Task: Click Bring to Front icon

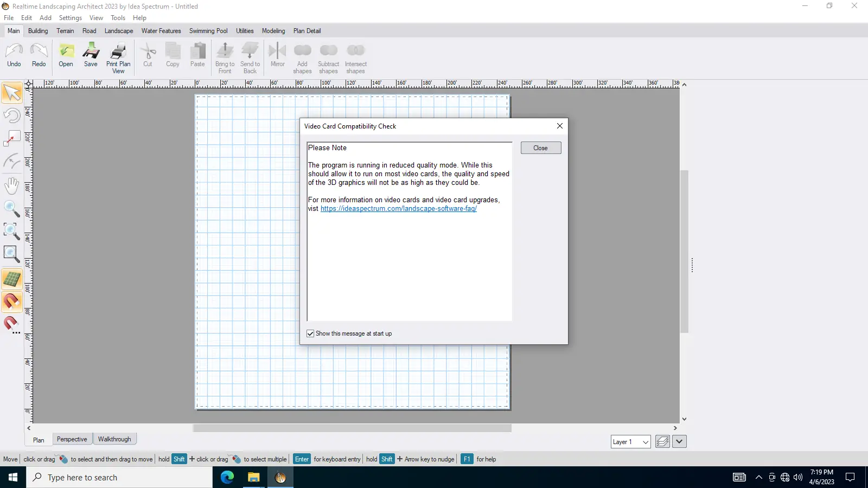Action: pos(225,58)
